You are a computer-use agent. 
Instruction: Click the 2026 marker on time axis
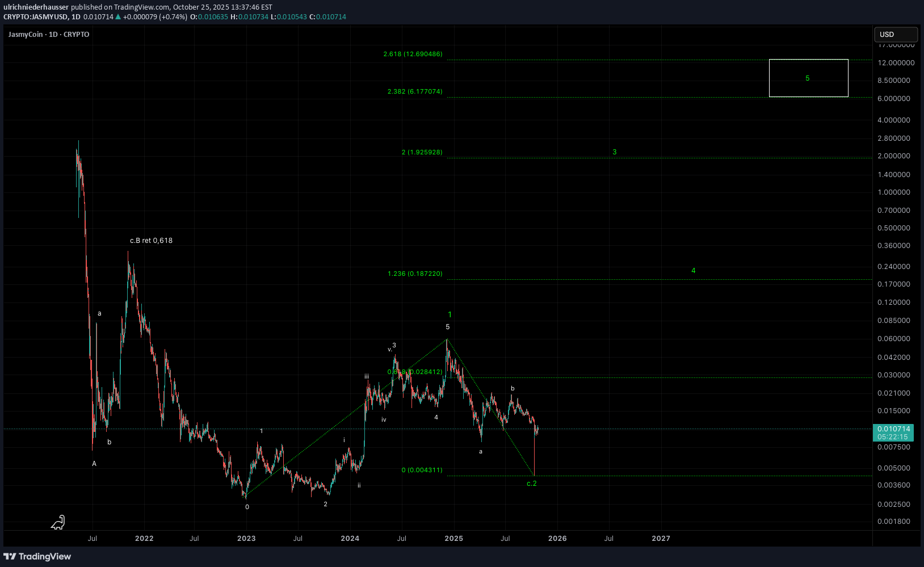click(x=557, y=539)
